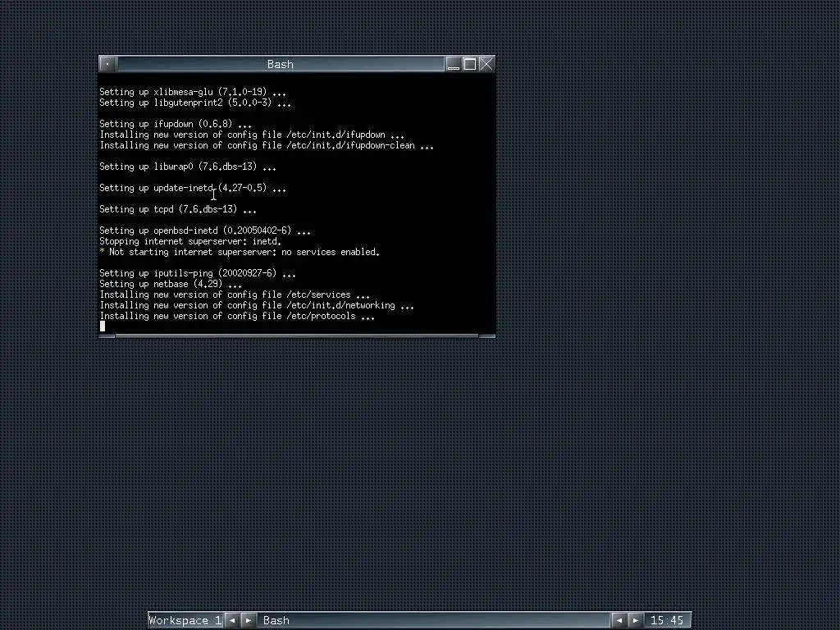The width and height of the screenshot is (840, 630).
Task: Click line "Setting up ifupdown (0.6.8)"
Action: [x=176, y=125]
